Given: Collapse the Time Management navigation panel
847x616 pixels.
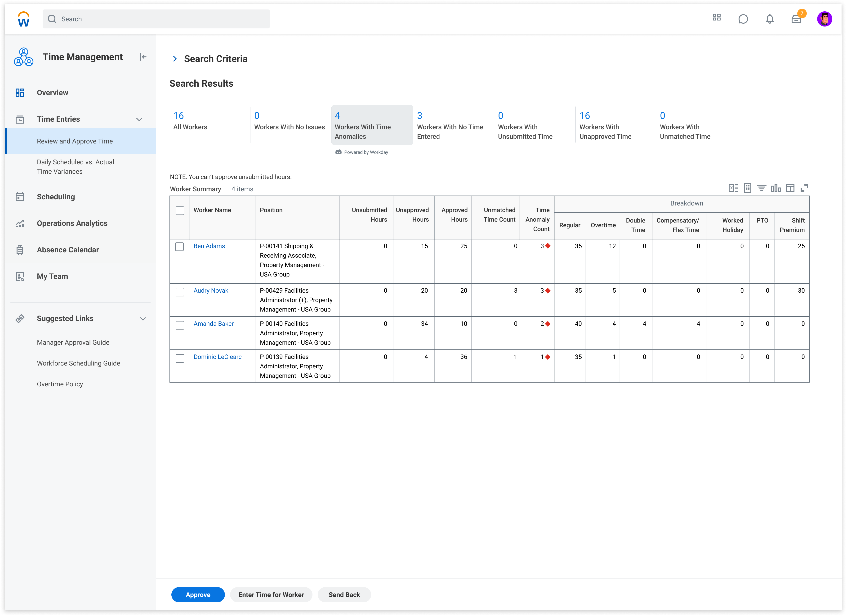Looking at the screenshot, I should [x=143, y=57].
